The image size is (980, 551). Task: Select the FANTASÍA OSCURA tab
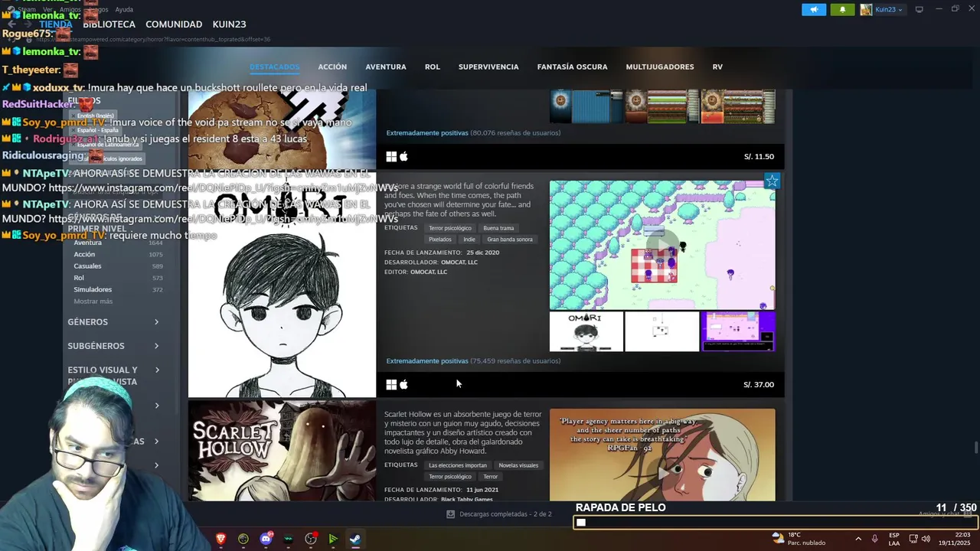pyautogui.click(x=572, y=67)
